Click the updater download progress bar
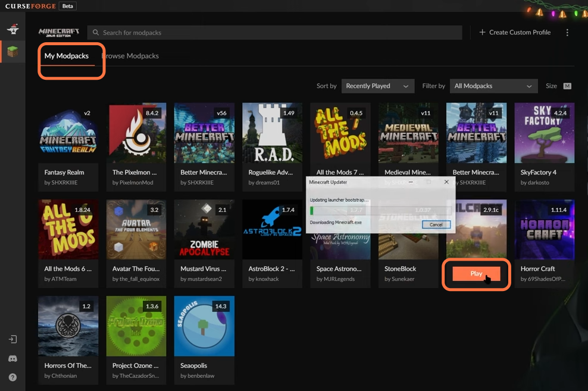 pos(380,210)
